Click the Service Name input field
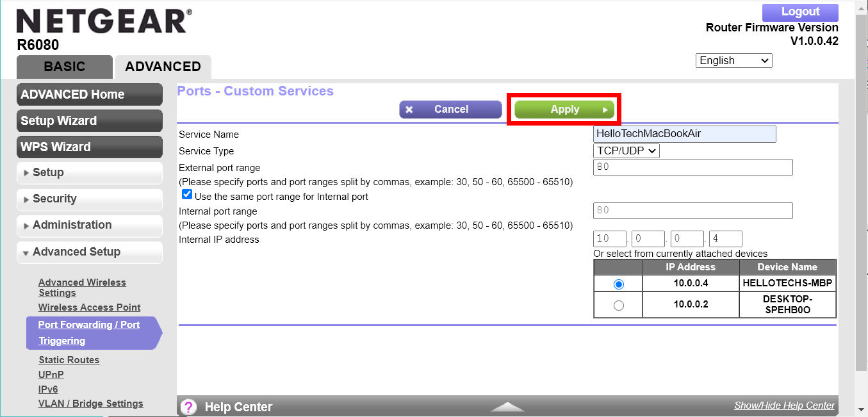This screenshot has width=868, height=417. point(685,134)
